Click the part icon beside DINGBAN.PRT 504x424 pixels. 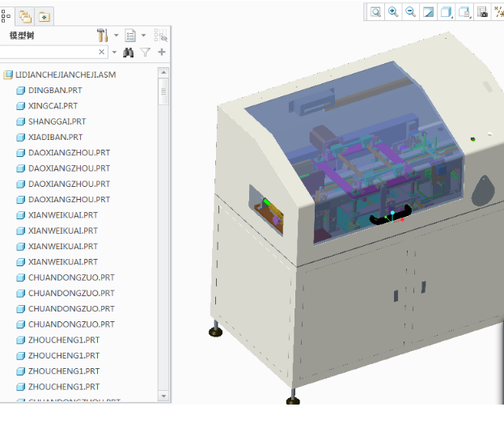(20, 91)
